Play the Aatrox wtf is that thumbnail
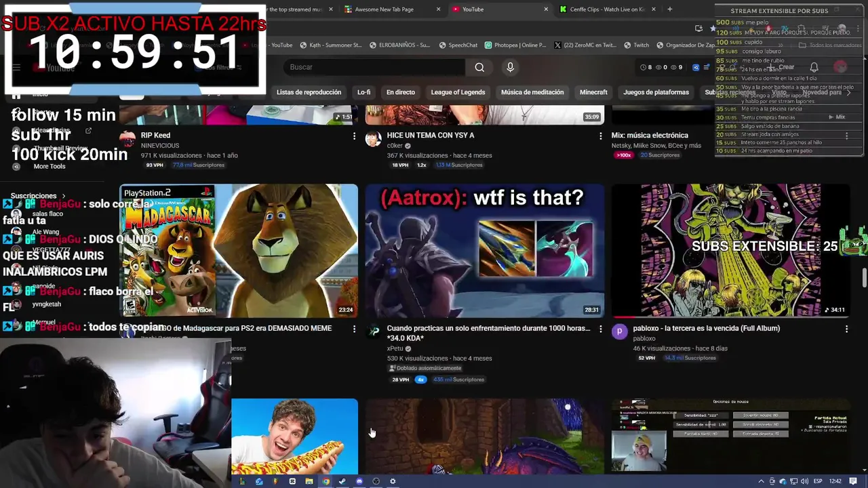This screenshot has height=488, width=868. (485, 251)
